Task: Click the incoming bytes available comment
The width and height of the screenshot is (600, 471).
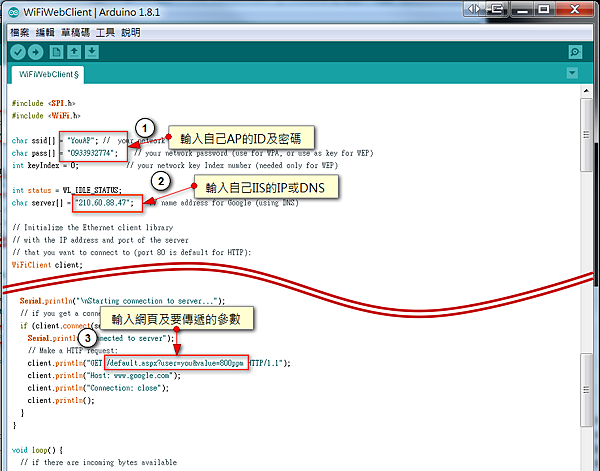Action: [x=98, y=462]
